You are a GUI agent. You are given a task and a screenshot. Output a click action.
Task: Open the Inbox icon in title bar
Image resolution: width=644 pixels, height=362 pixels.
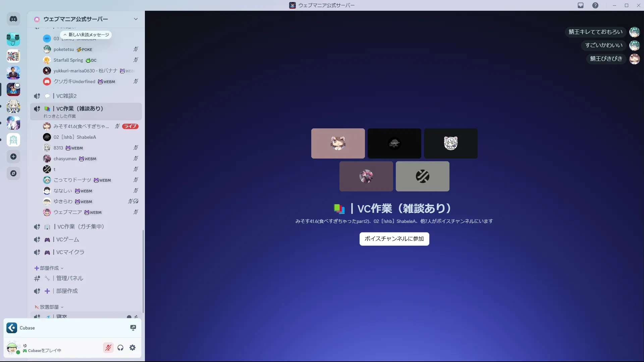pos(581,5)
